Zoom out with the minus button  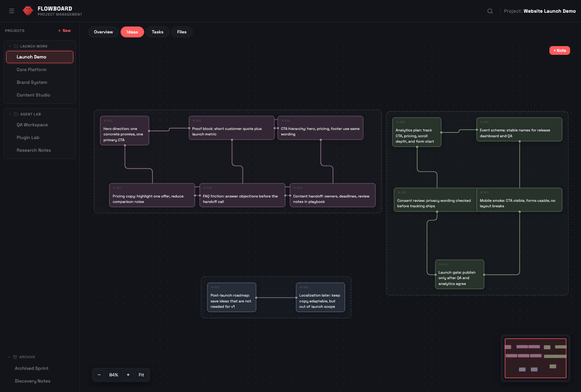coord(99,375)
